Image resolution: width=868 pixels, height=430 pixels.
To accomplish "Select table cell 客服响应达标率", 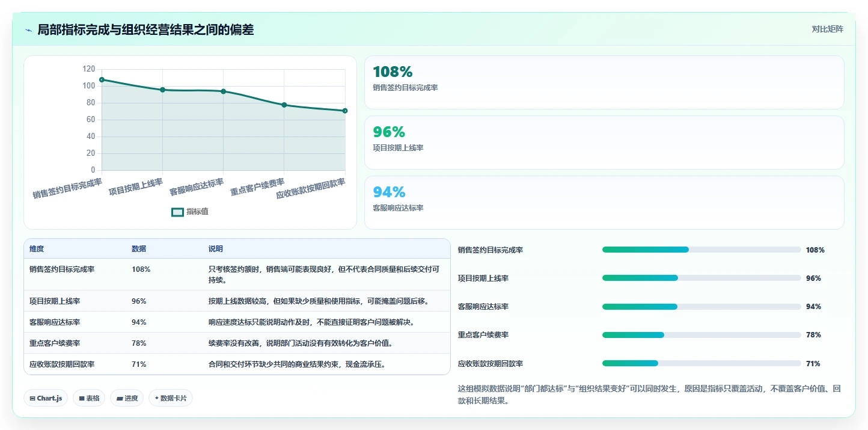I will pyautogui.click(x=55, y=322).
